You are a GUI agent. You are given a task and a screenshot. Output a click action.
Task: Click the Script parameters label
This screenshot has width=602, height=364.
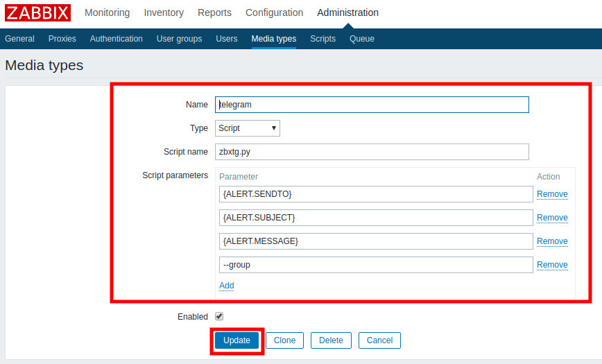(175, 175)
